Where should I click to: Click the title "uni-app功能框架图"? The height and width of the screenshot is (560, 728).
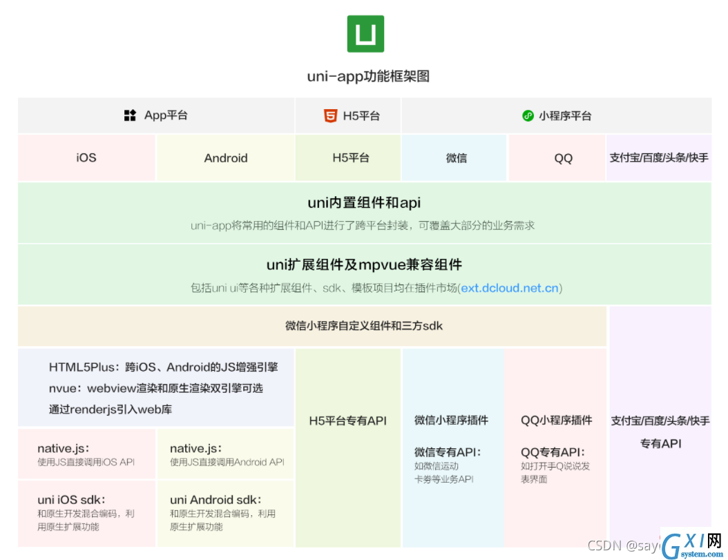[368, 76]
